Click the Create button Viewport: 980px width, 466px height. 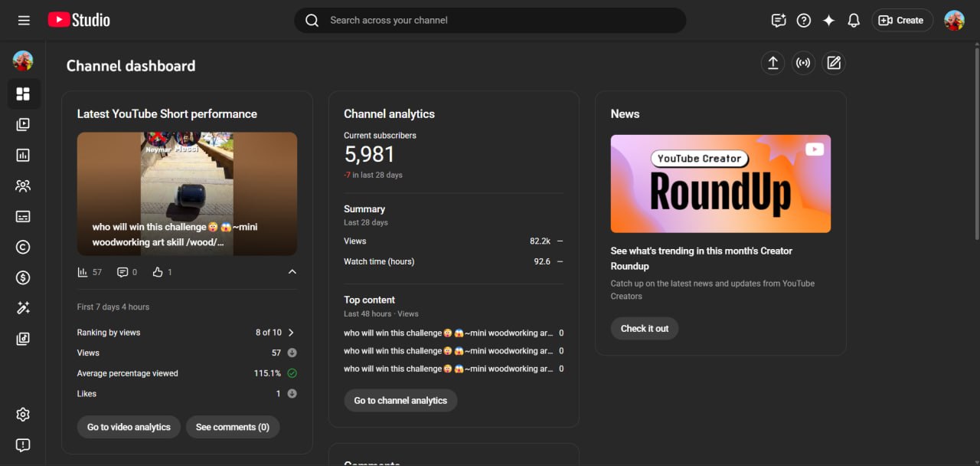tap(902, 21)
